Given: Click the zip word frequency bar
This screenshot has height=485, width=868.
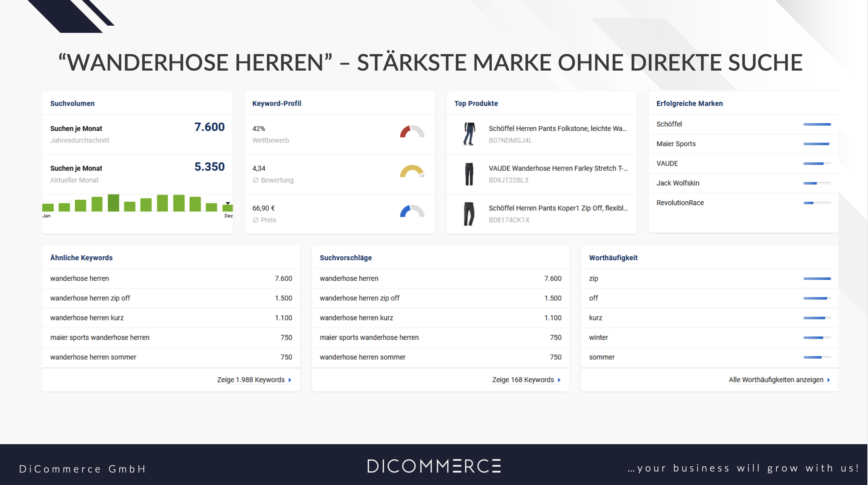Looking at the screenshot, I should (817, 279).
